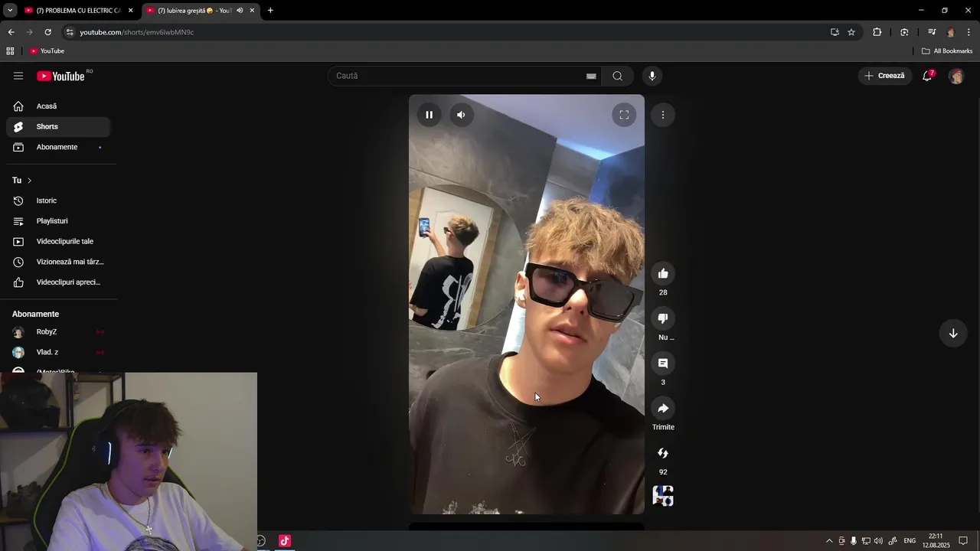Open the on-screen keyboard in search box
Screen dimensions: 980x551
click(591, 76)
